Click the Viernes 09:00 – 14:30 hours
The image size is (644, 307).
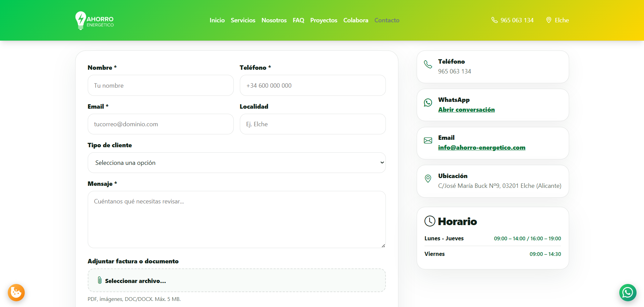545,254
